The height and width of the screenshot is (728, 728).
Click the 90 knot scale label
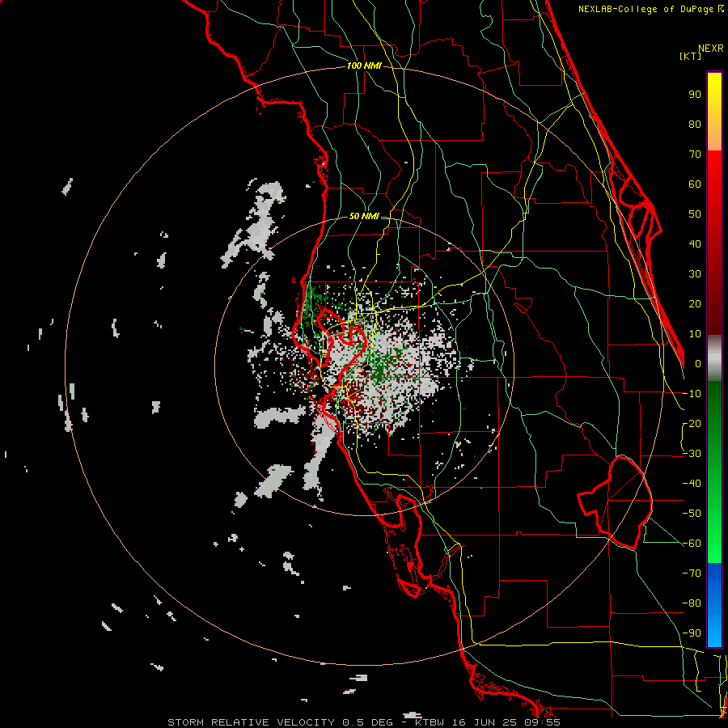coord(695,95)
